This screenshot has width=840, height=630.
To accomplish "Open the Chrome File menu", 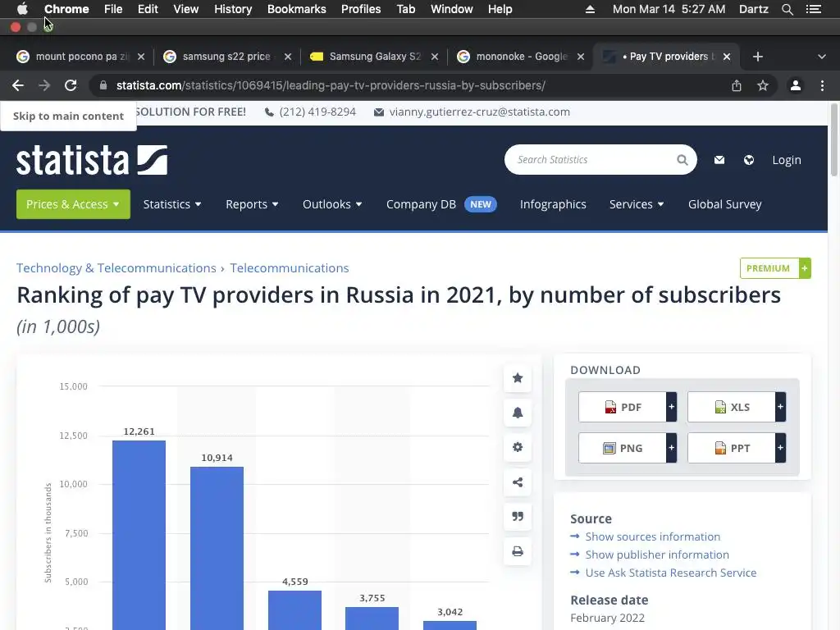I will click(113, 9).
